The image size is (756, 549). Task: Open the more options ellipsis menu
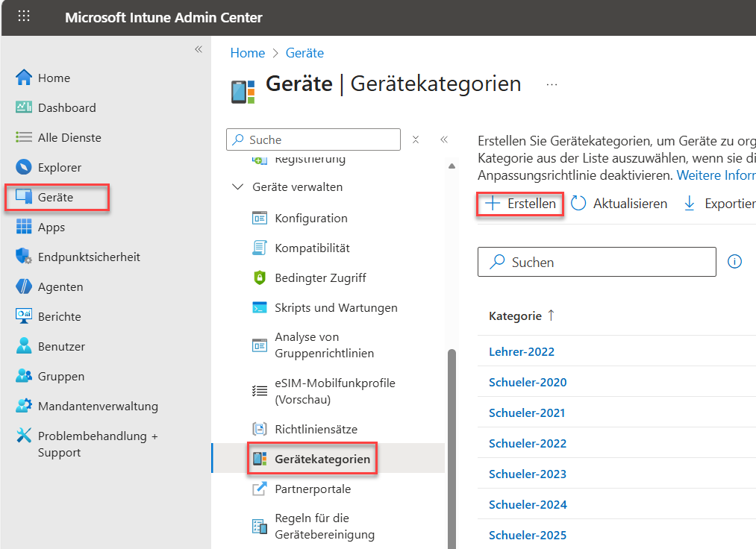(x=552, y=85)
